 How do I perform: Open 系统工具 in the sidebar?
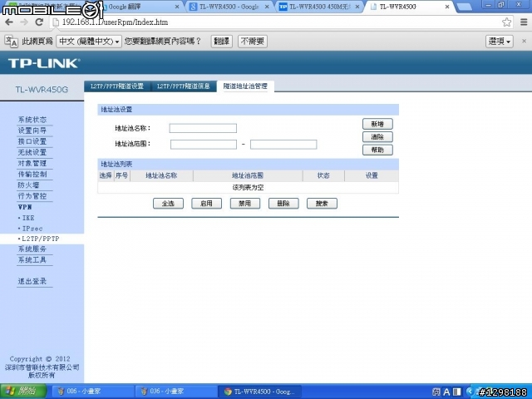click(32, 260)
